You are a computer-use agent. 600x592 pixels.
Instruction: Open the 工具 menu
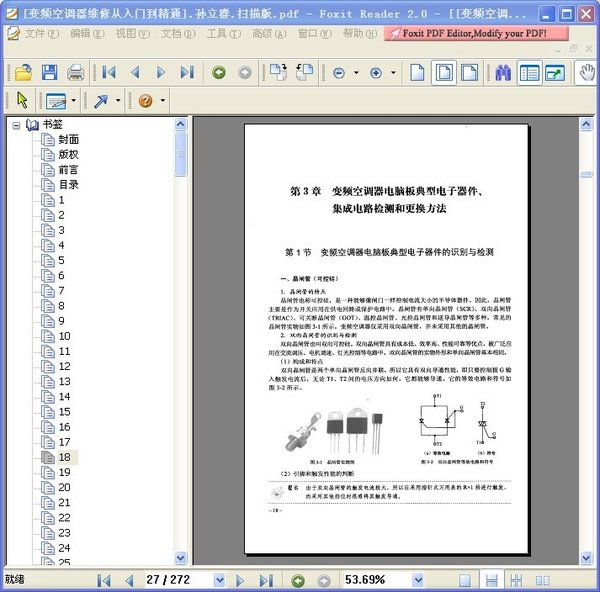point(224,34)
